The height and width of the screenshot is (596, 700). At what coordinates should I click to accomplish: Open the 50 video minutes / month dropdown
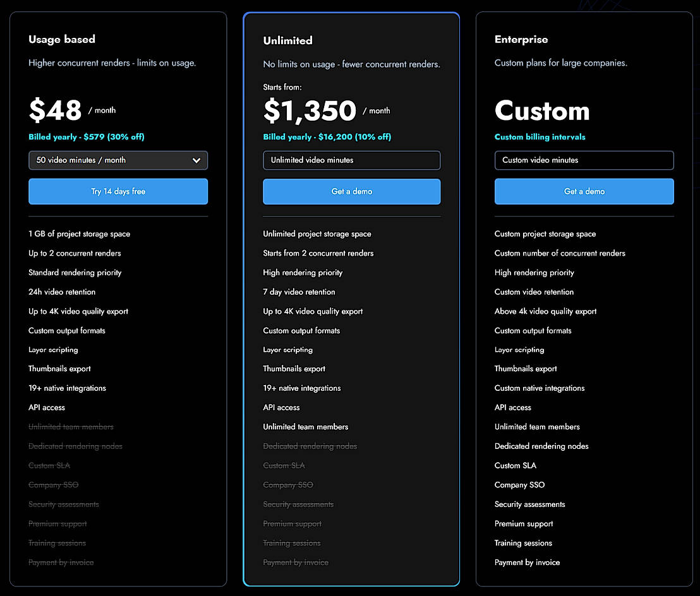(118, 160)
